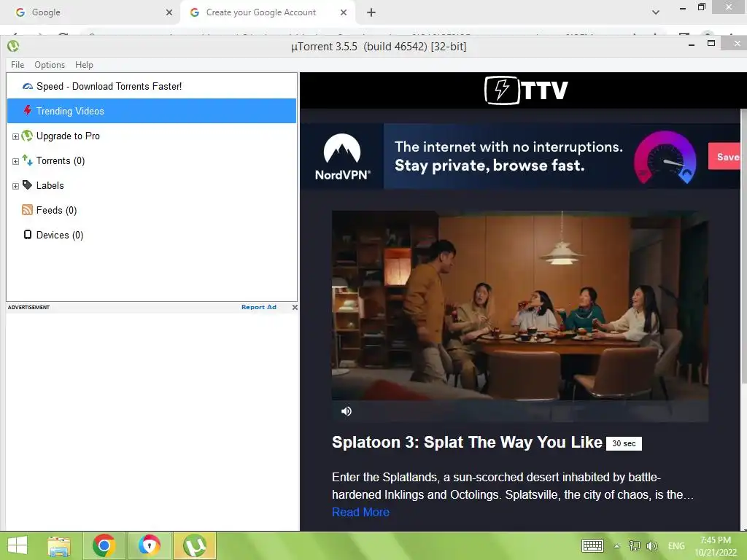Click the 30 sec duration badge

[624, 443]
